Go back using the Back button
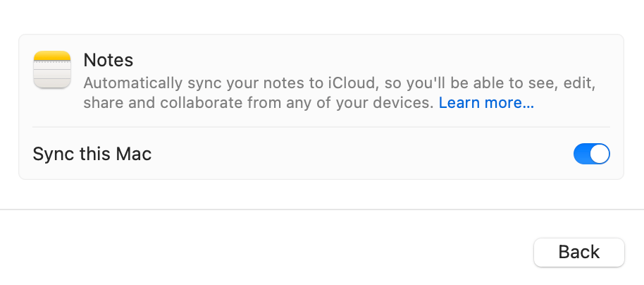The image size is (644, 285). (x=579, y=252)
